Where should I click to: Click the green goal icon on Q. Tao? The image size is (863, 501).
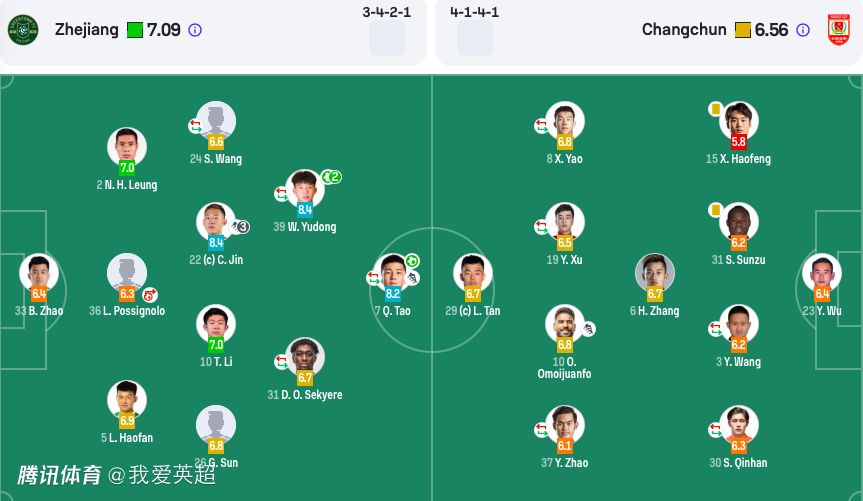[412, 260]
